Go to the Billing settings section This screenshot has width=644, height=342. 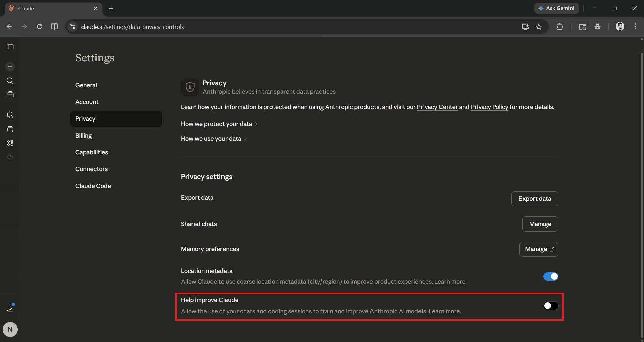[116, 136]
